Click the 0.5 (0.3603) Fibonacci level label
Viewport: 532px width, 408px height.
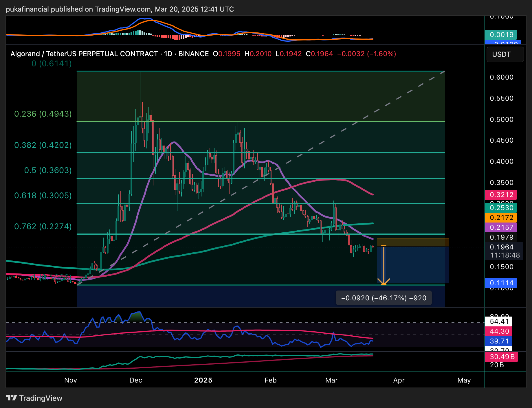pyautogui.click(x=48, y=170)
